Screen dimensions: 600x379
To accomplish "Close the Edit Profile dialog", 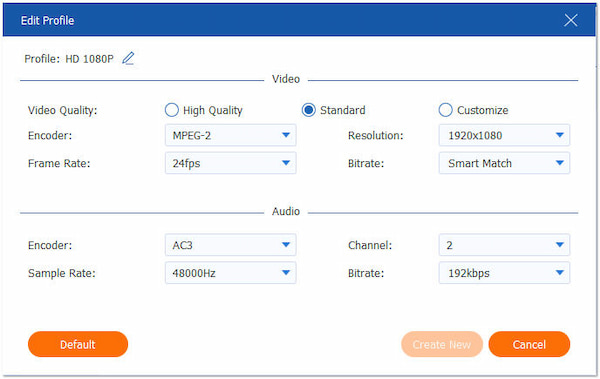I will 571,20.
